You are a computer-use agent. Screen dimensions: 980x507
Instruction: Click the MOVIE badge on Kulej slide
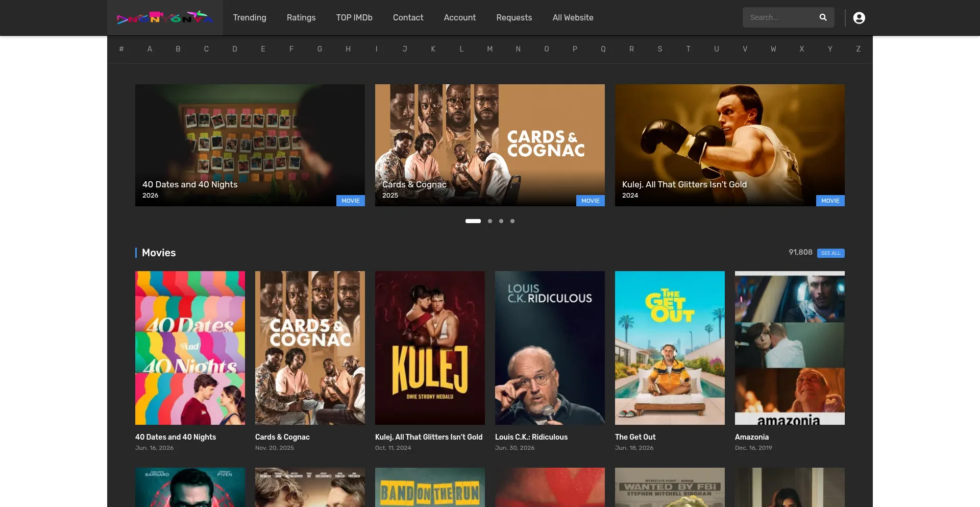pyautogui.click(x=830, y=201)
